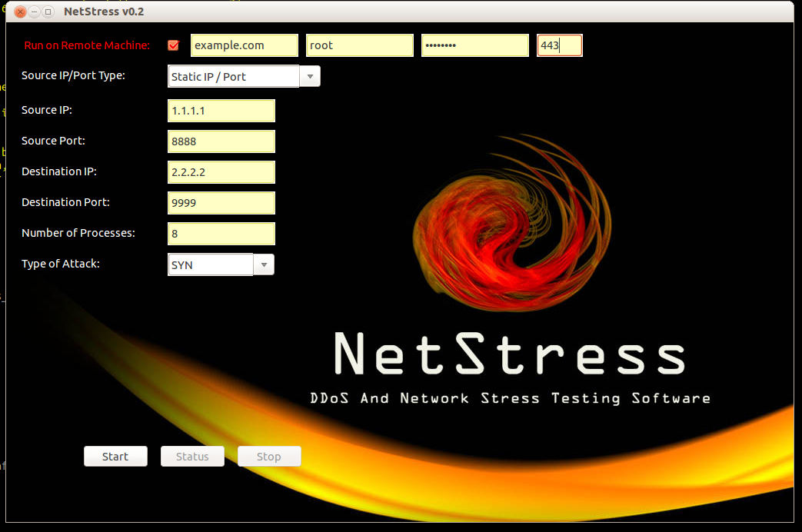Image resolution: width=802 pixels, height=532 pixels.
Task: Minimize the NetStress window
Action: [x=35, y=12]
